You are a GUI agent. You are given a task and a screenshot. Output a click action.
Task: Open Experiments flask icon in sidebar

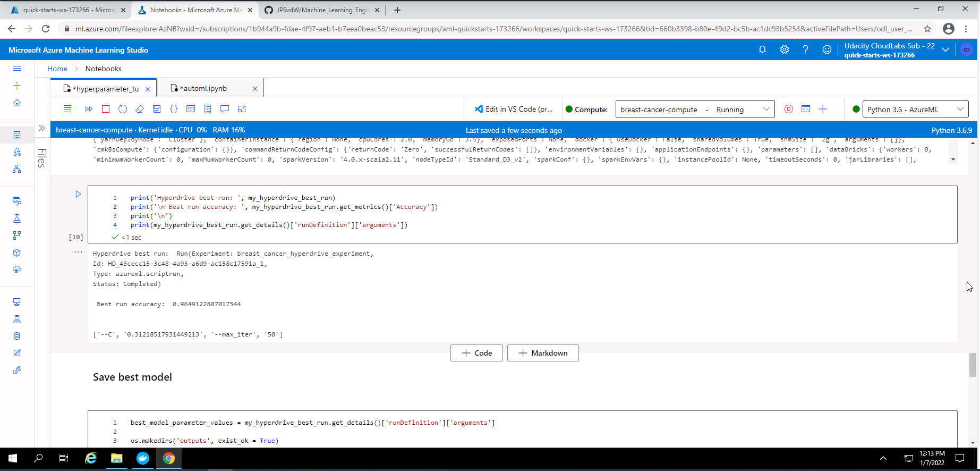(17, 218)
